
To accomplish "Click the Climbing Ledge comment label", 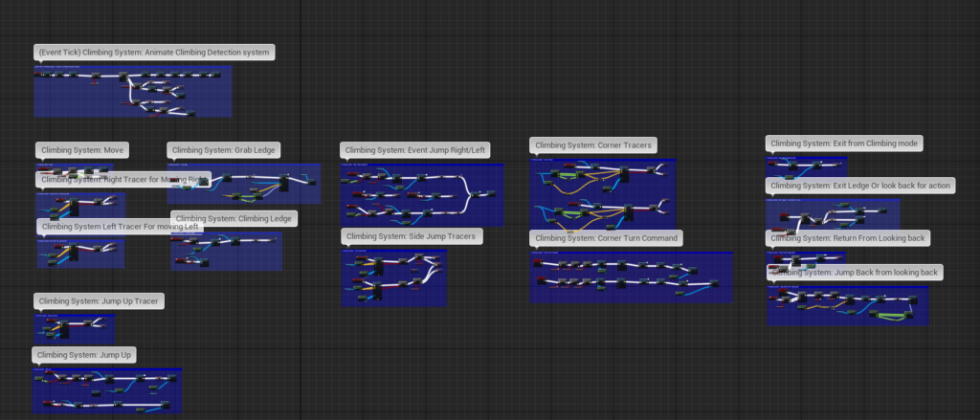I will pos(234,218).
